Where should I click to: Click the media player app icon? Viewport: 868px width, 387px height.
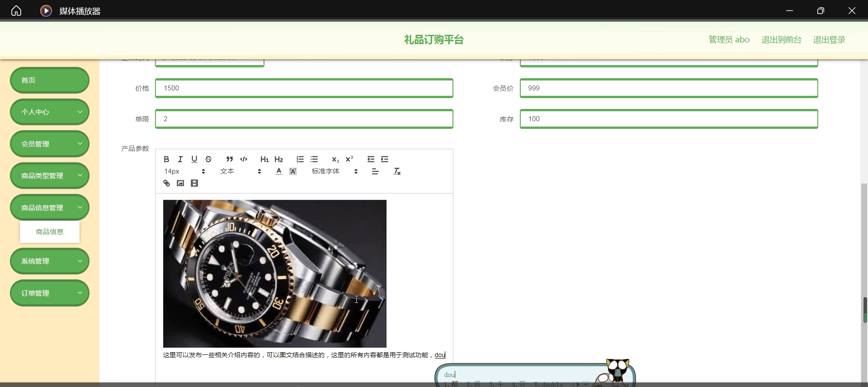[x=46, y=11]
